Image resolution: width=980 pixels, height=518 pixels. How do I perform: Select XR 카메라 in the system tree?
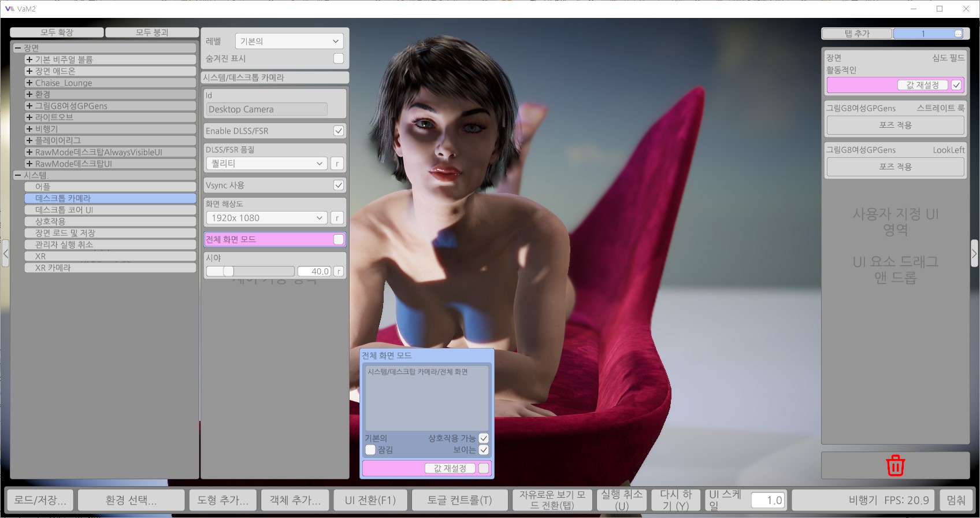click(x=53, y=268)
